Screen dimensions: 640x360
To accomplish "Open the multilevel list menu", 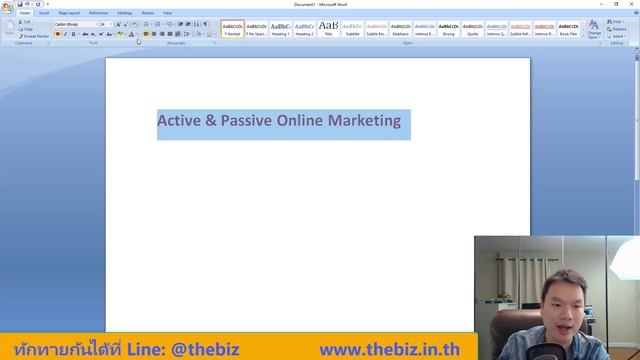I will 170,24.
